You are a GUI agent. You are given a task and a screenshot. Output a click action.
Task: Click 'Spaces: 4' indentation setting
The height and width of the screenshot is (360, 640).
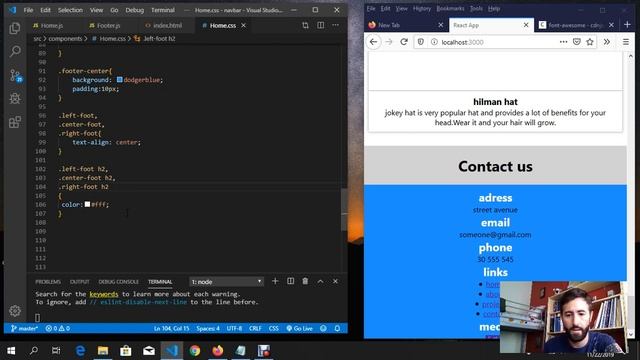tap(208, 328)
